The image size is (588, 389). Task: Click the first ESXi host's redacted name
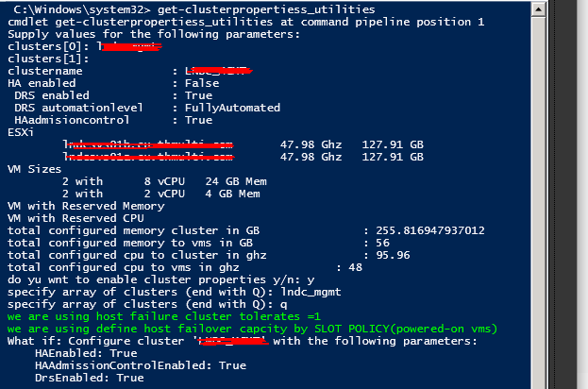click(148, 144)
